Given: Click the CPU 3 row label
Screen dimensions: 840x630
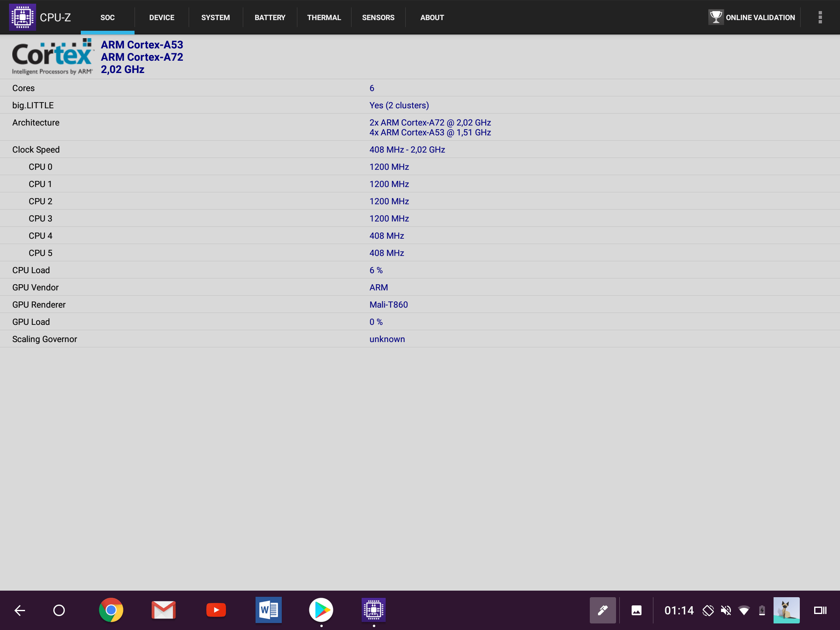Looking at the screenshot, I should (x=41, y=219).
